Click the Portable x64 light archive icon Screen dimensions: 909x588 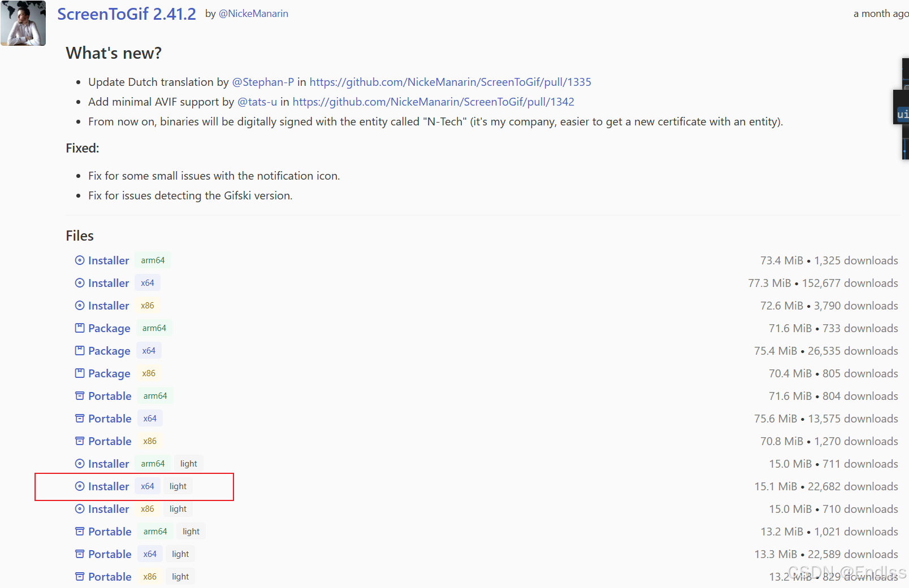point(80,554)
